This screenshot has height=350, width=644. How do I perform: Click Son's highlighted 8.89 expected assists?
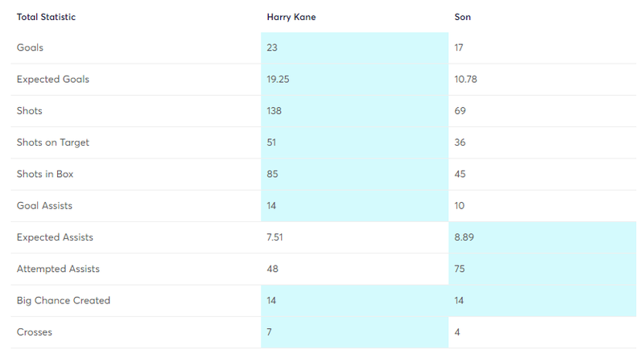(464, 237)
